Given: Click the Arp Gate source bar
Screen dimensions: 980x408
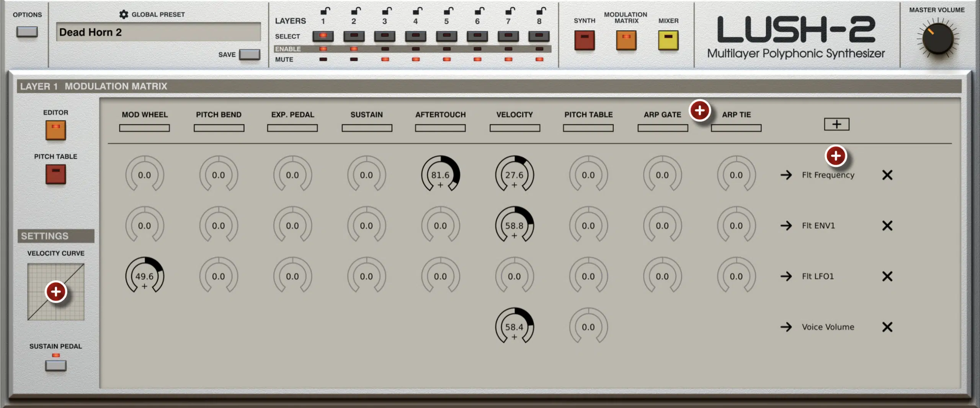Looking at the screenshot, I should pyautogui.click(x=663, y=128).
